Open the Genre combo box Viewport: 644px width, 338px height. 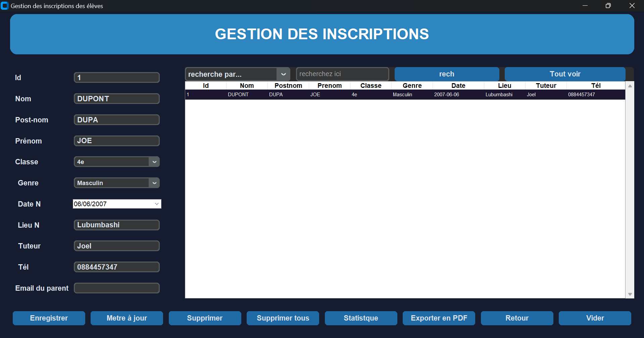[x=154, y=183]
